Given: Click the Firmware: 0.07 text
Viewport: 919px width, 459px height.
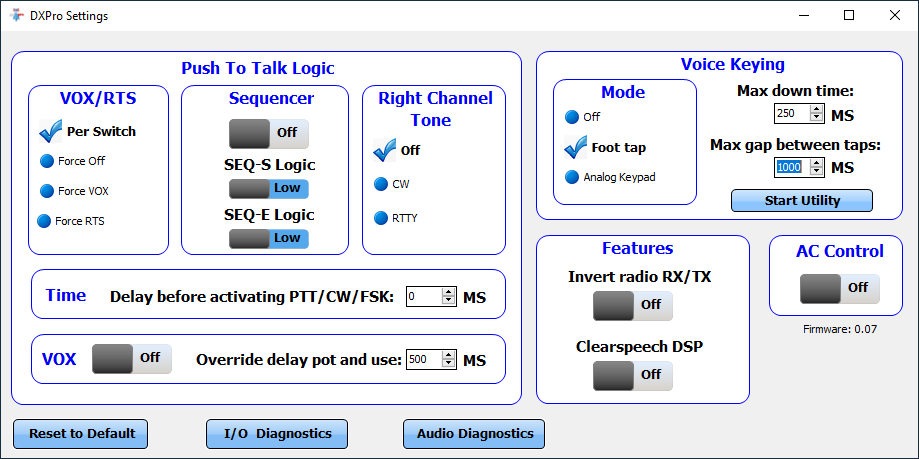Looking at the screenshot, I should (x=840, y=329).
